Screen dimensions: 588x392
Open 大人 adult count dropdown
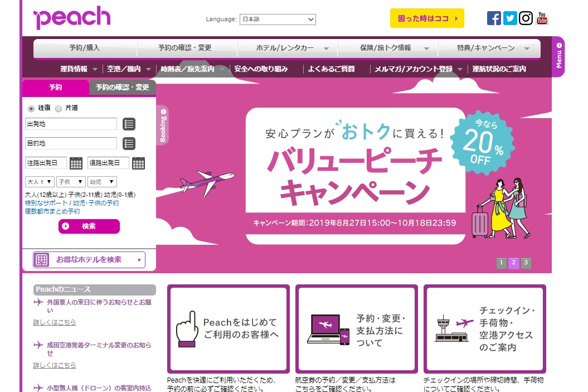coord(40,182)
